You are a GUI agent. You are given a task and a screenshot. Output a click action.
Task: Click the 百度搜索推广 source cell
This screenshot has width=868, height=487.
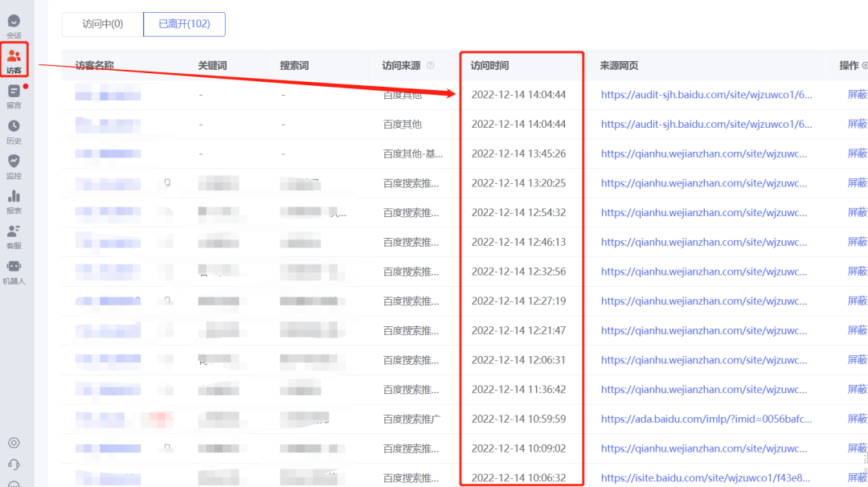(411, 419)
